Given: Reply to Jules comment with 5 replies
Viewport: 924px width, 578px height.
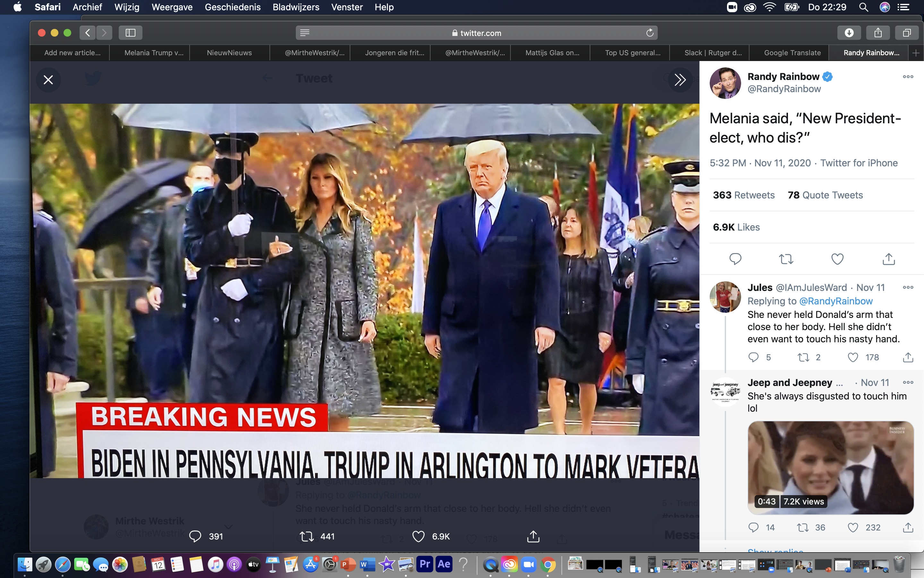Looking at the screenshot, I should (x=753, y=357).
